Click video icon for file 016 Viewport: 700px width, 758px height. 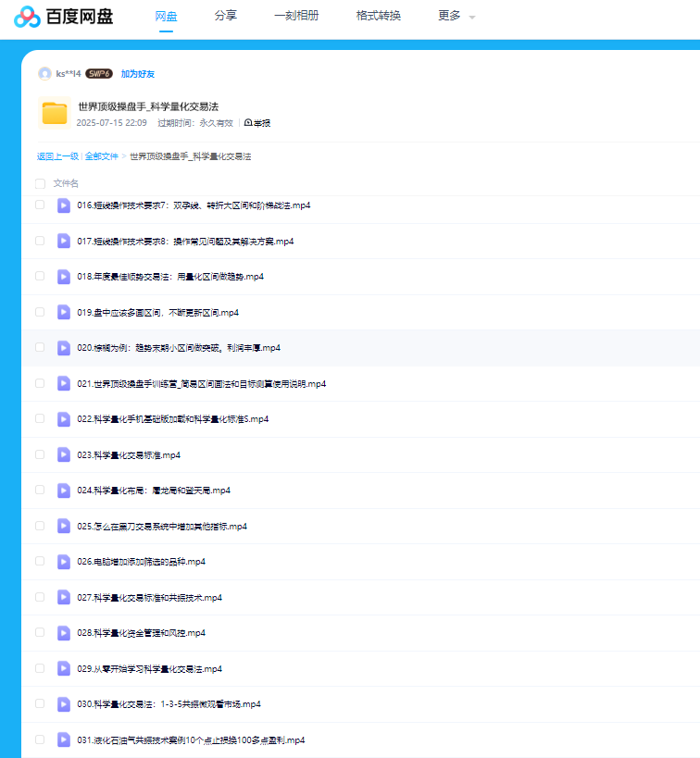pos(64,205)
